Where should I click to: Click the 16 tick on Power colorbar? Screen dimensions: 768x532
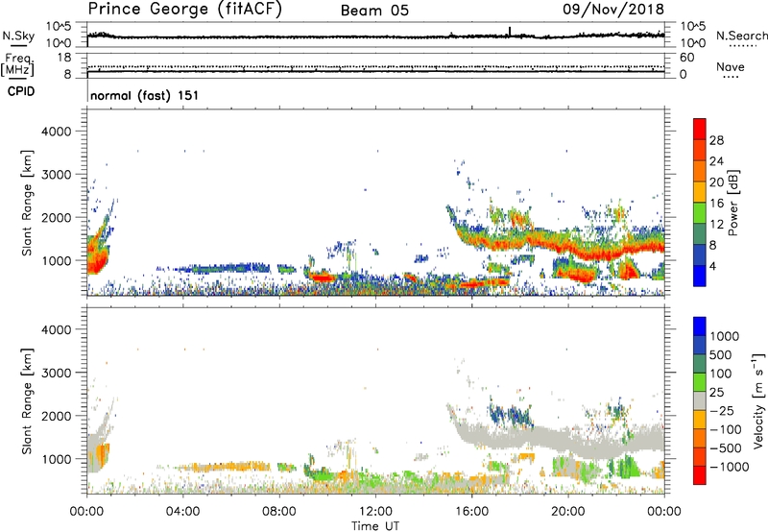click(x=716, y=204)
